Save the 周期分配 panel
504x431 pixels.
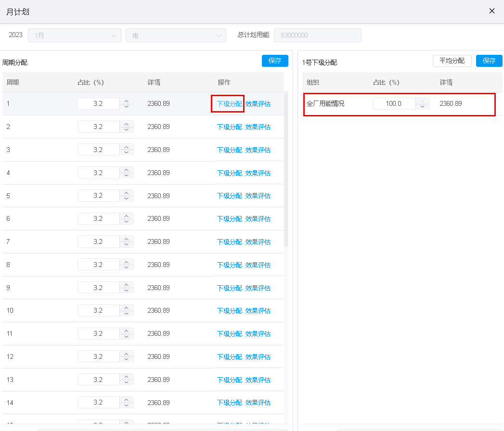(x=275, y=61)
